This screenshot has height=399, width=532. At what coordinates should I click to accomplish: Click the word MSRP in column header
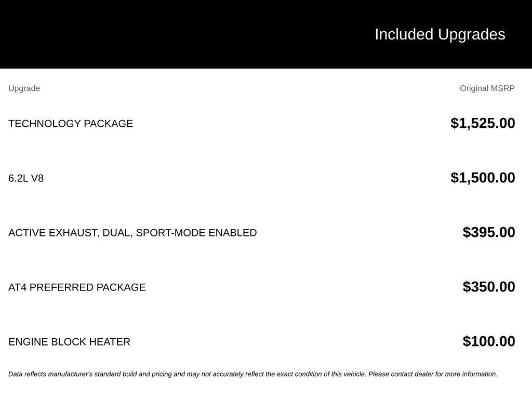coord(503,88)
